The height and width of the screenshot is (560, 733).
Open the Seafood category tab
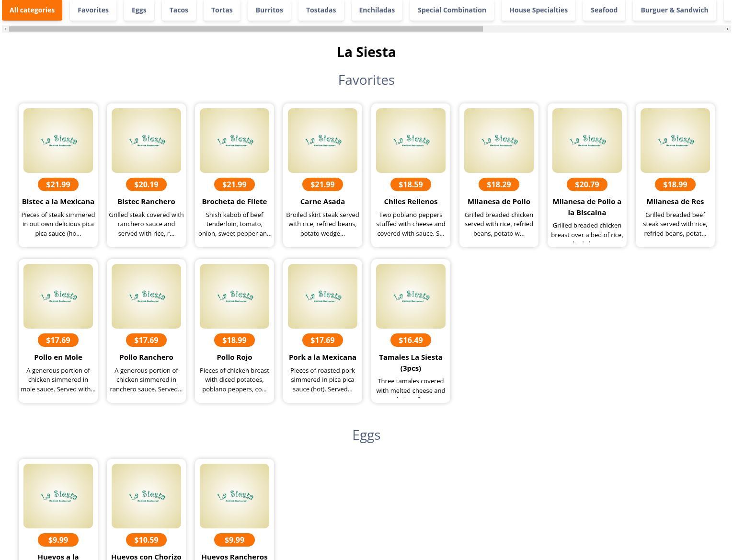604,10
